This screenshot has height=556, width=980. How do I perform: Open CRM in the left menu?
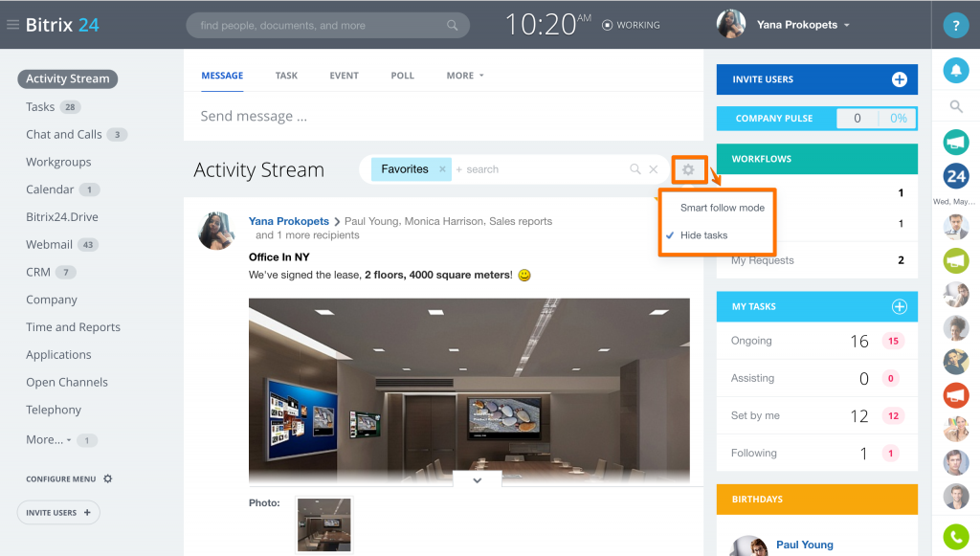[x=38, y=272]
